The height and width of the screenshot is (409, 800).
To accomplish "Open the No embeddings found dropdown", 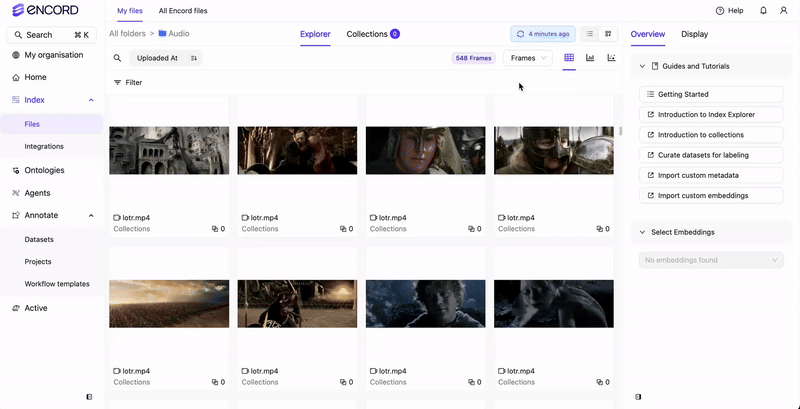I will (711, 260).
